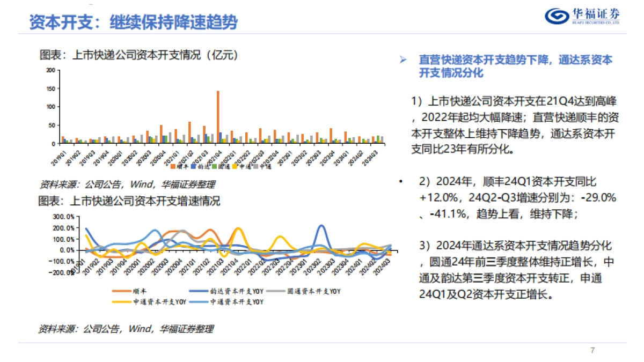The height and width of the screenshot is (362, 644).
Task: Select the gray 申通 legend marker in bar chart
Action: pyautogui.click(x=256, y=167)
